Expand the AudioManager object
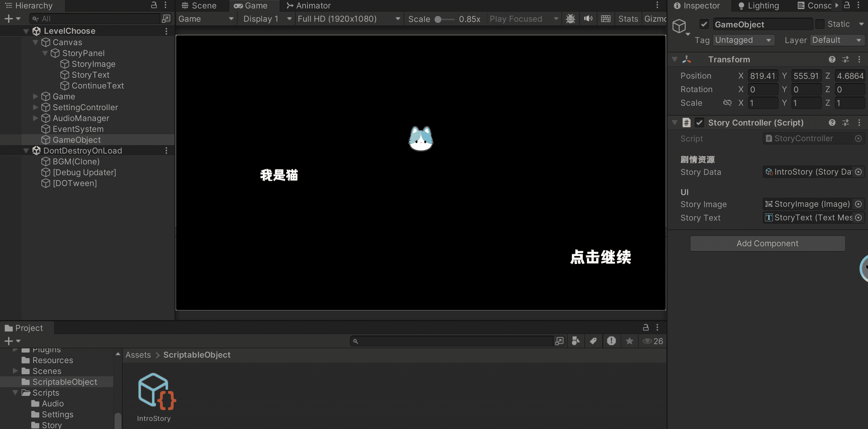868x429 pixels. point(35,118)
